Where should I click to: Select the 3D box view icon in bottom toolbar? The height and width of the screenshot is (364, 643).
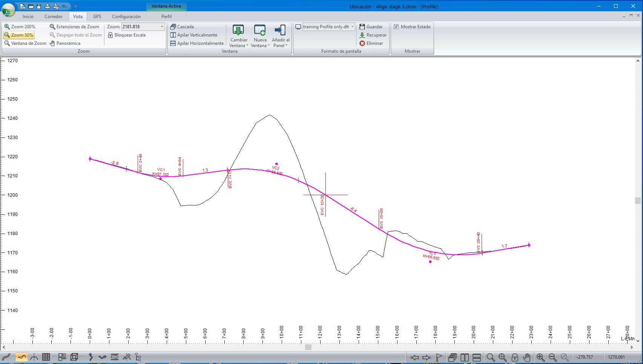coord(74,357)
